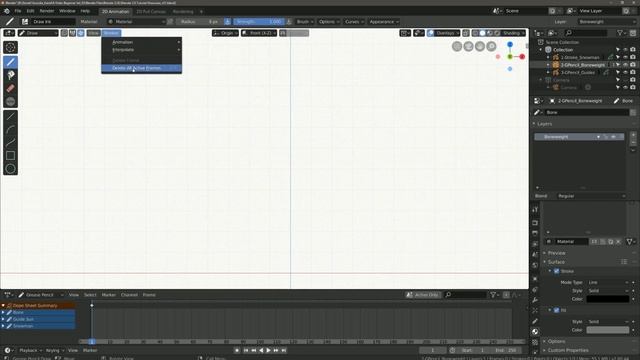Open the Front (X-Z) drawing plane dropdown
Screen dimensions: 640x360
(259, 33)
